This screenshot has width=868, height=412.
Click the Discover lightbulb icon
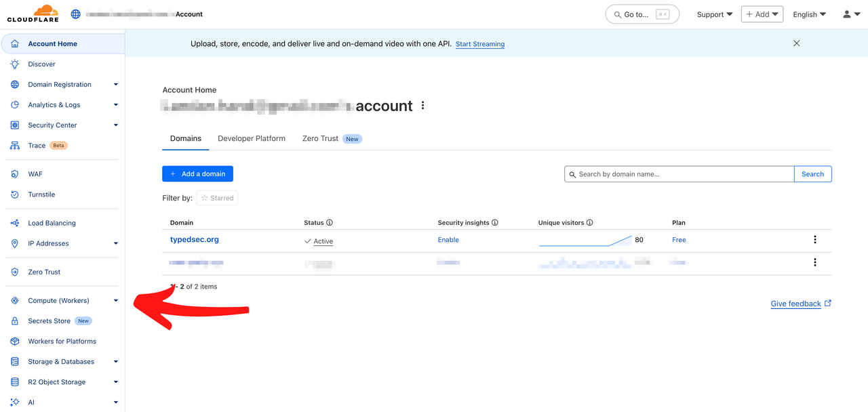15,64
